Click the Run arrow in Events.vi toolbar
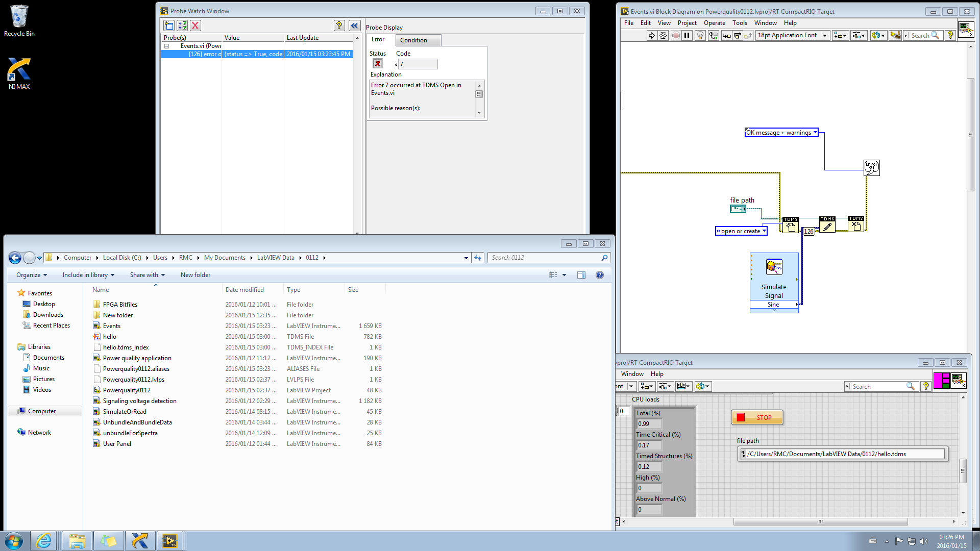 tap(651, 35)
